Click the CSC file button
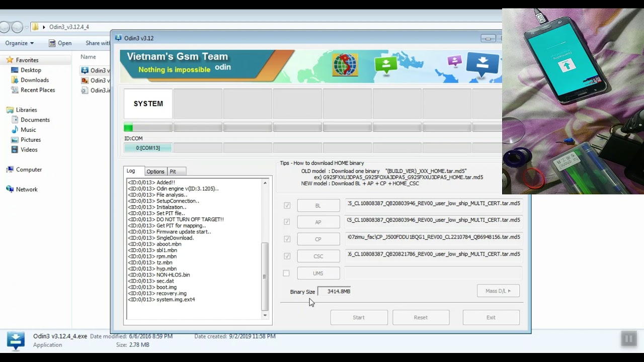 pos(318,256)
